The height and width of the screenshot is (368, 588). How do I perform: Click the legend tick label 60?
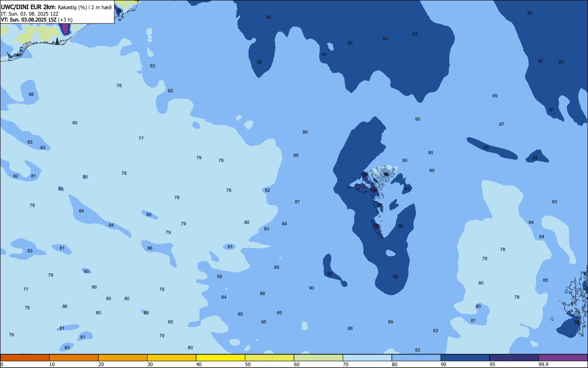(x=297, y=364)
